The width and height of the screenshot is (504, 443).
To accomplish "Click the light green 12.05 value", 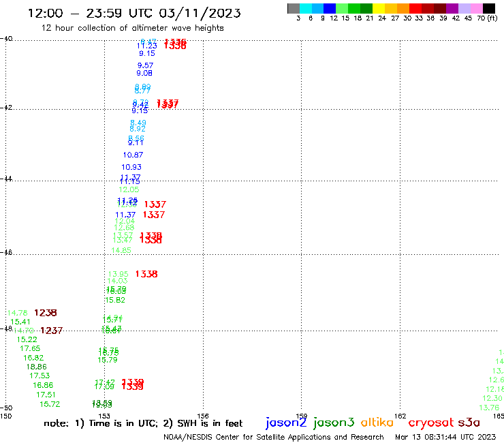I will pos(129,189).
